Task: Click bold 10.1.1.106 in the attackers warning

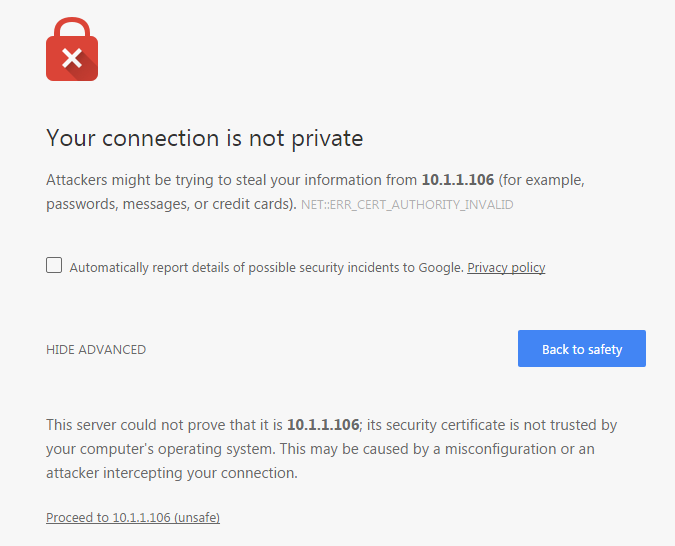Action: [x=457, y=181]
